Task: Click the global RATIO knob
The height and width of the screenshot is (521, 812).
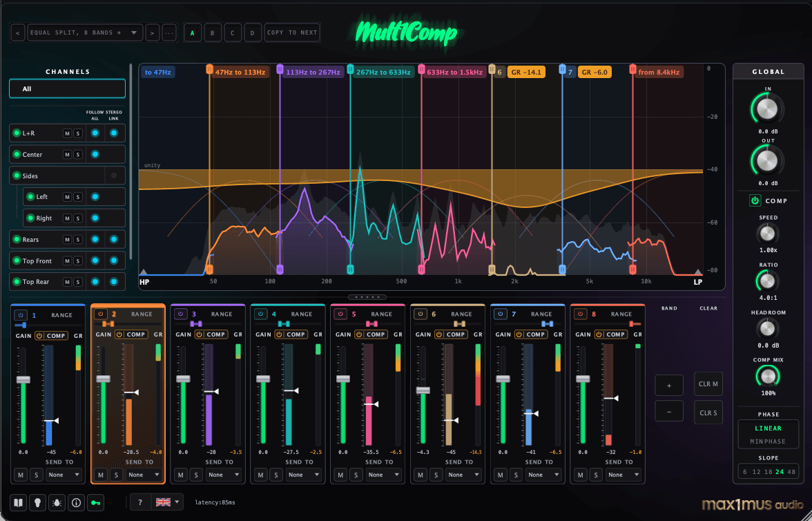Action: (x=768, y=281)
